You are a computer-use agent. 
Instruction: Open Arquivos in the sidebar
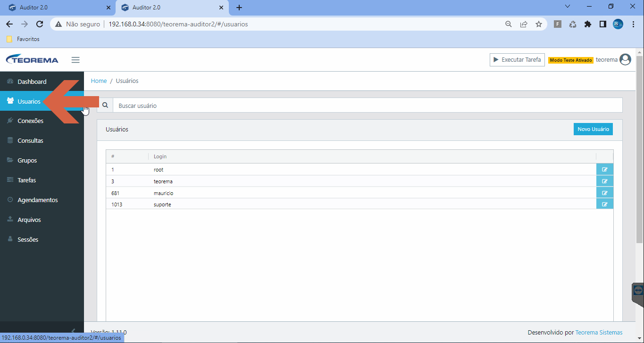click(x=42, y=220)
